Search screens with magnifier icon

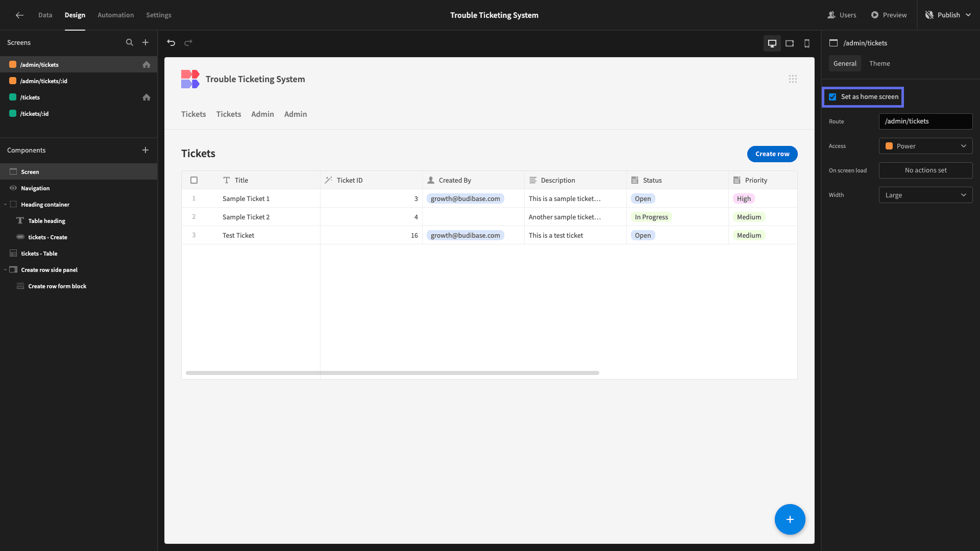[x=130, y=42]
